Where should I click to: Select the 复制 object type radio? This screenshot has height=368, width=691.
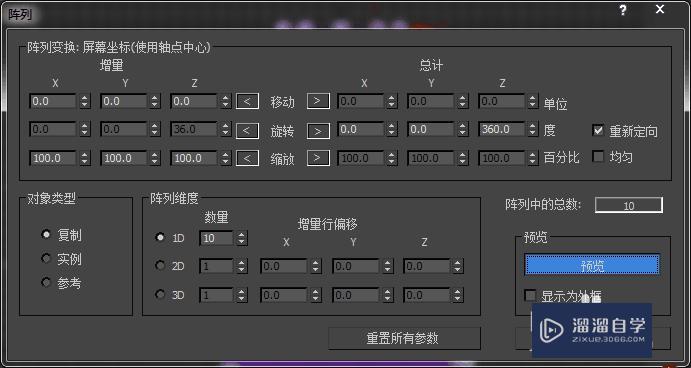[x=46, y=234]
